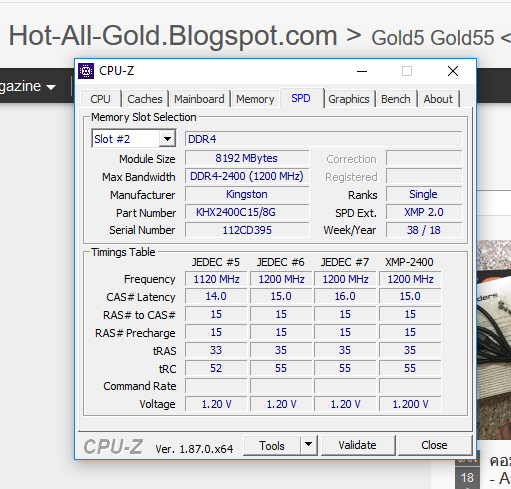Click the 16.0 CAS# Latency cell
The image size is (511, 489).
point(345,296)
